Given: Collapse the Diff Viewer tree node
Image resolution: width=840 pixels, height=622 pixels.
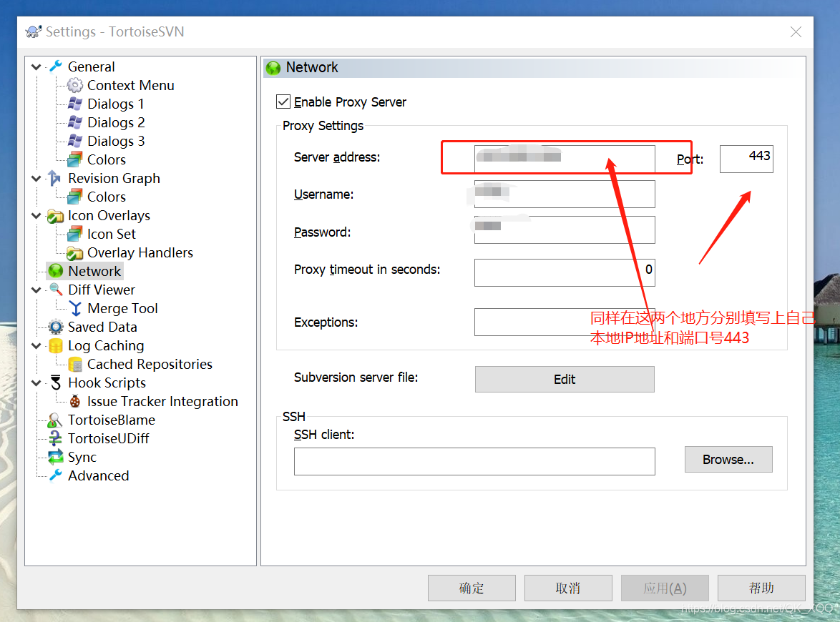Looking at the screenshot, I should pos(36,290).
